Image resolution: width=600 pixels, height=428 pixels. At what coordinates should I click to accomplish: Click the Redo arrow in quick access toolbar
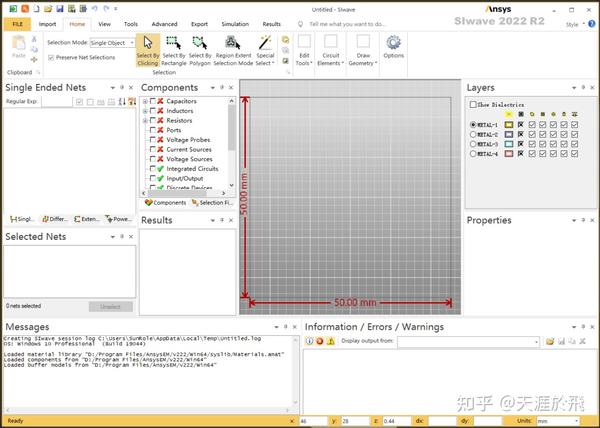coord(106,9)
